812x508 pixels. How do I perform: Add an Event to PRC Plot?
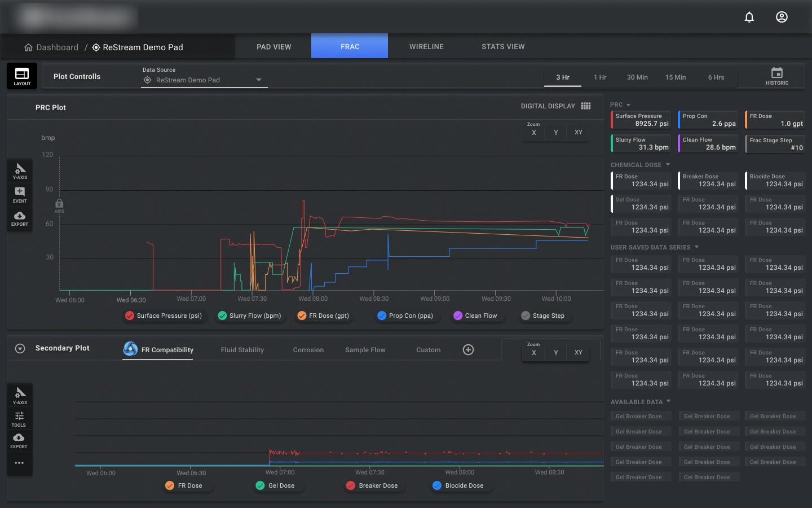pyautogui.click(x=20, y=195)
